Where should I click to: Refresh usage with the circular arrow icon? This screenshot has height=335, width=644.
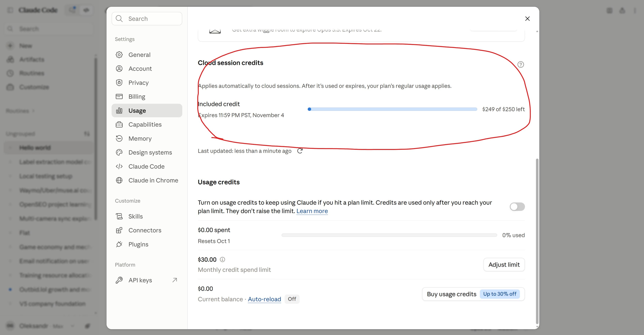point(300,151)
